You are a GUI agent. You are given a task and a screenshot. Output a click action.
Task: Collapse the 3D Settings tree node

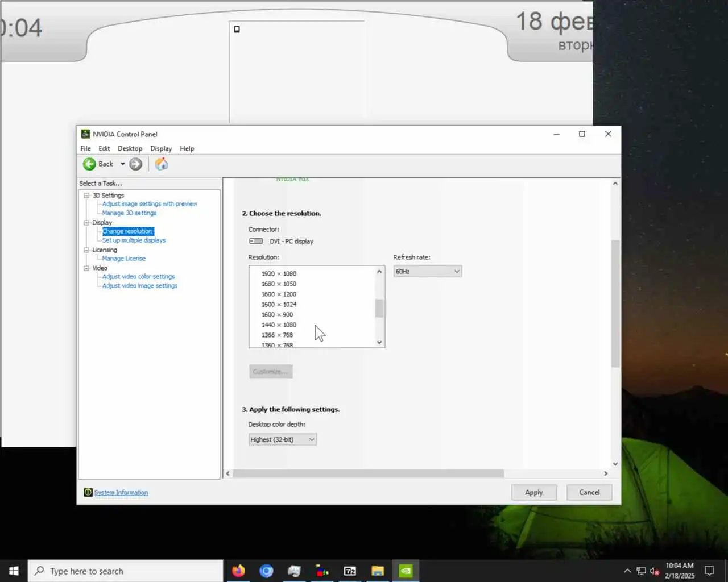[x=86, y=196]
